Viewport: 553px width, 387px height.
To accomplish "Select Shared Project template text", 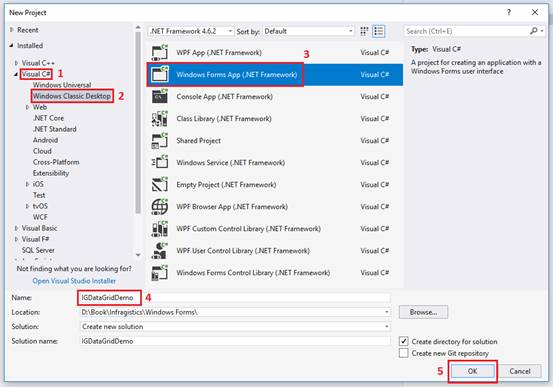I will coord(199,141).
